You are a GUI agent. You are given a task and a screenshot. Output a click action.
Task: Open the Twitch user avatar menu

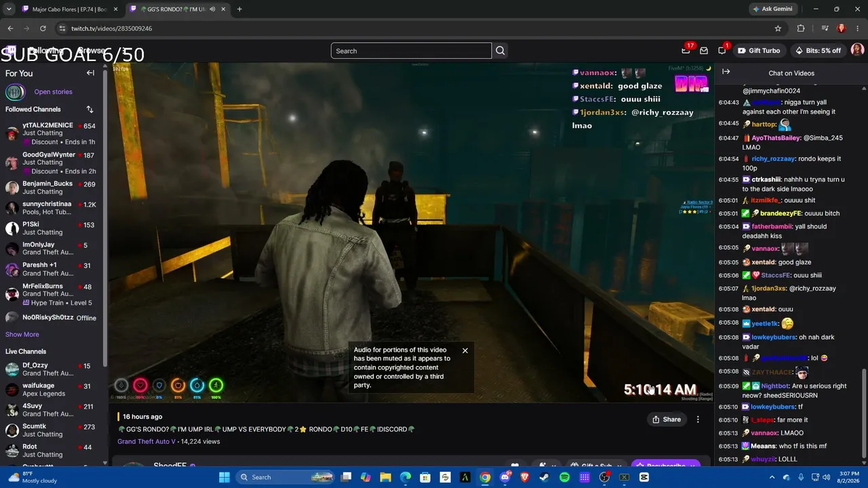(x=857, y=51)
